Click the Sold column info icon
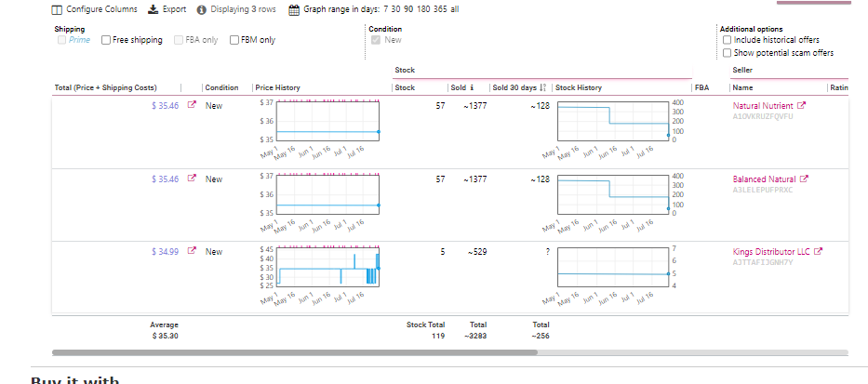The width and height of the screenshot is (868, 384). [472, 87]
